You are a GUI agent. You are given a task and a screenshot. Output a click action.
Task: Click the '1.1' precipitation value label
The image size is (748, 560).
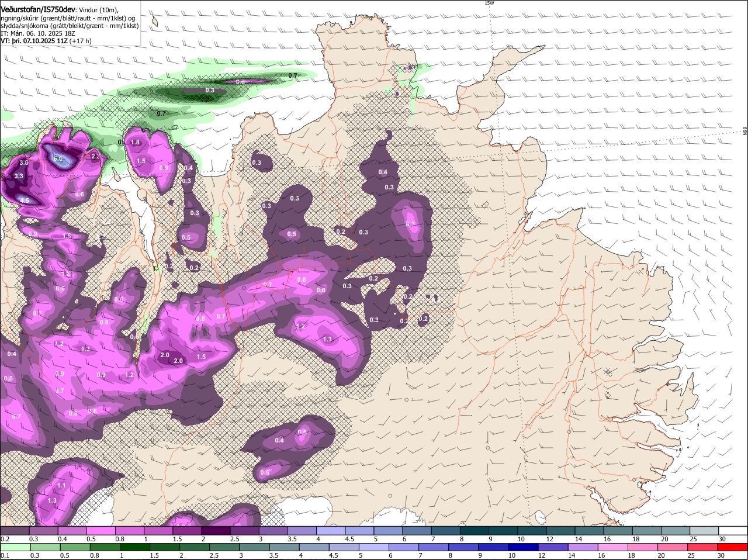click(x=61, y=486)
